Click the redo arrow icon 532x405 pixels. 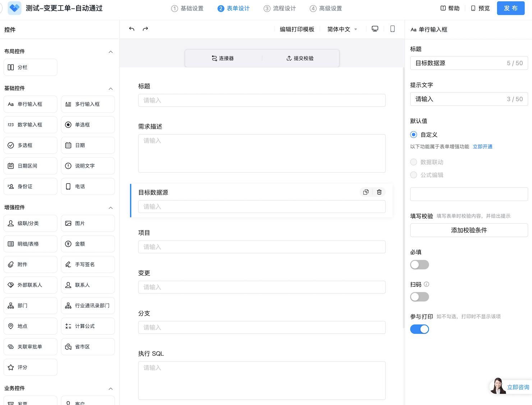pyautogui.click(x=145, y=29)
